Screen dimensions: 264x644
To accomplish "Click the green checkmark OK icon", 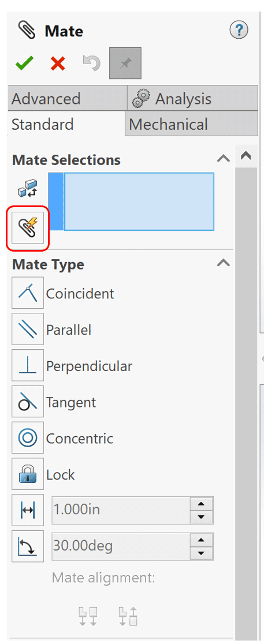I will [x=25, y=63].
